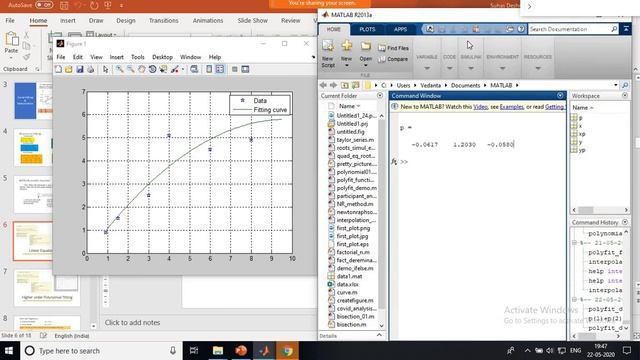Image resolution: width=640 pixels, height=360 pixels.
Task: Expand the SIMULINK section dropdown
Action: pyautogui.click(x=471, y=68)
